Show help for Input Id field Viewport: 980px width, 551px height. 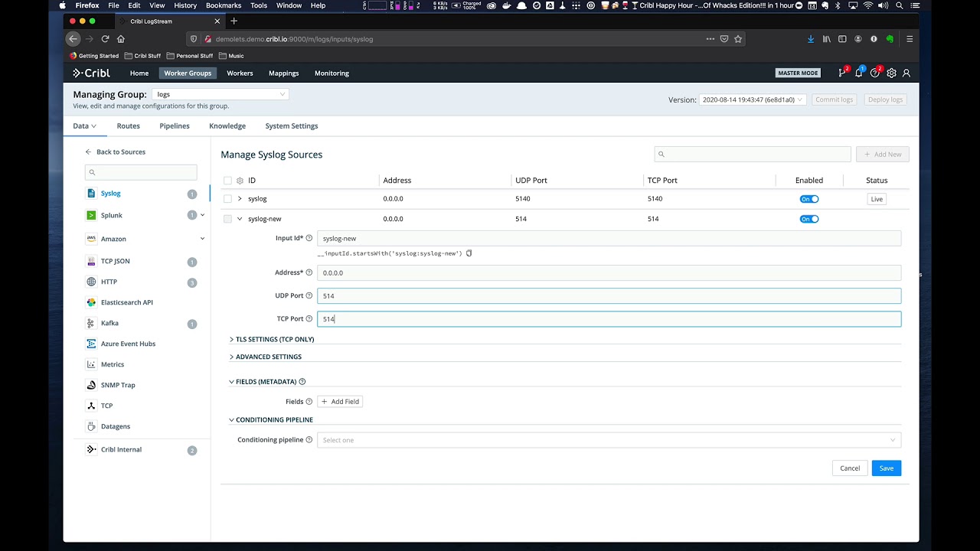(x=309, y=238)
